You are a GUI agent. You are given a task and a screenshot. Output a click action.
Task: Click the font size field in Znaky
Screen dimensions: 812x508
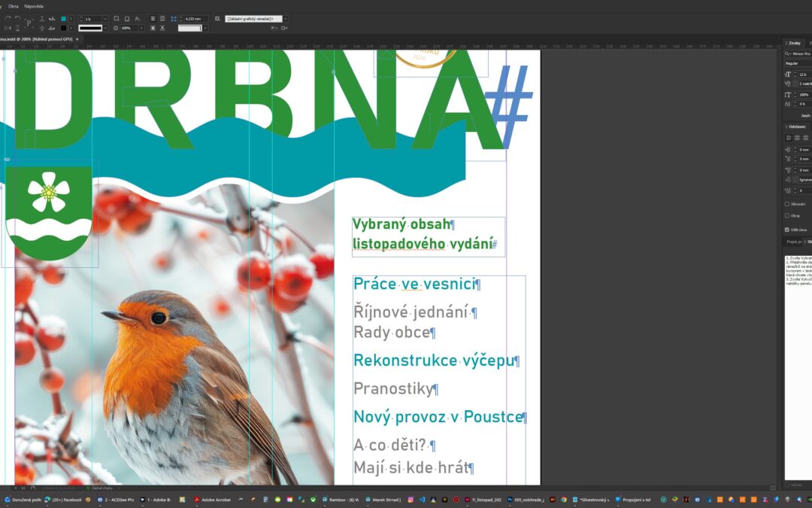[x=803, y=75]
